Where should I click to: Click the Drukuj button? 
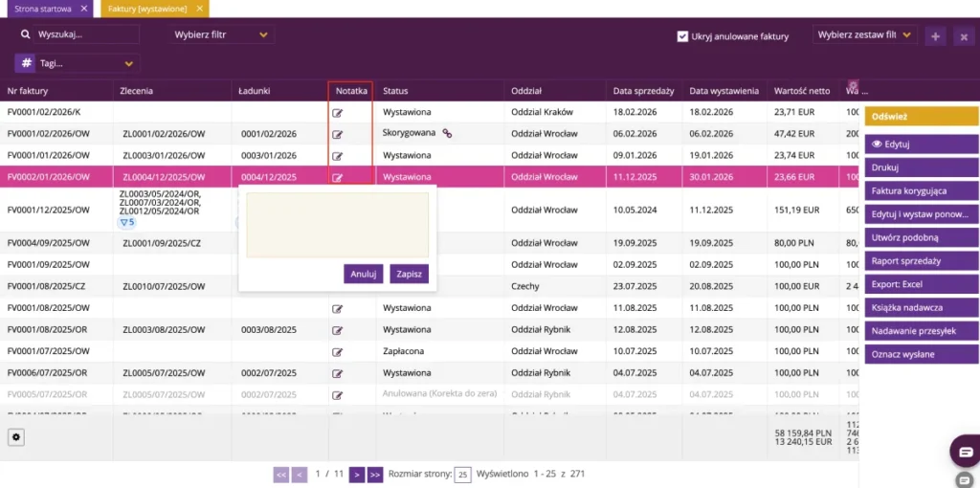pyautogui.click(x=922, y=168)
